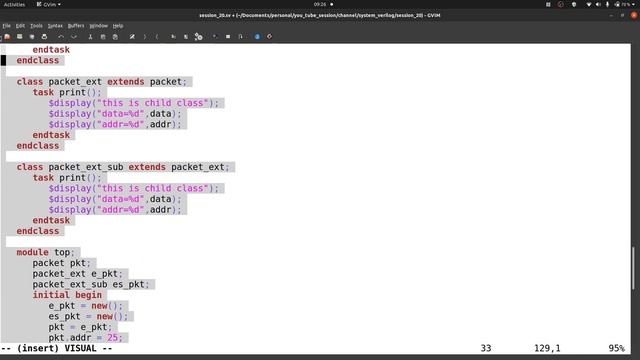Save the current file via toolbar
This screenshot has width=640, height=360.
(19, 37)
